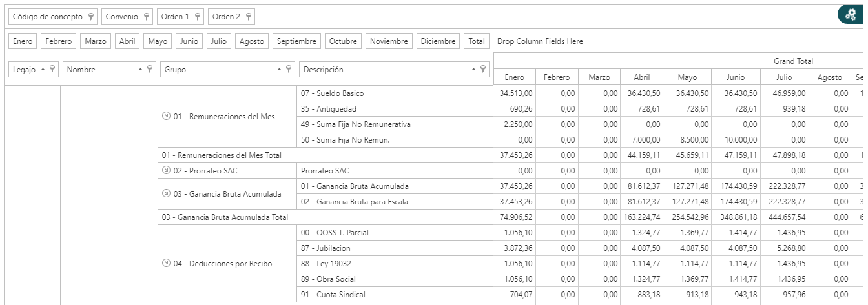
Task: Toggle sort arrow on Grupo field
Action: tap(280, 69)
